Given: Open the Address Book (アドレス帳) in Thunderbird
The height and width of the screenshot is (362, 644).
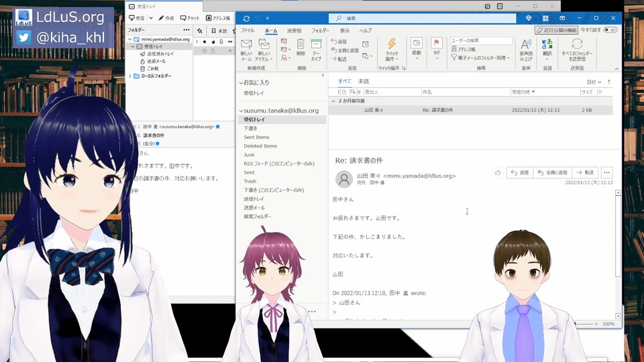Looking at the screenshot, I should [218, 18].
